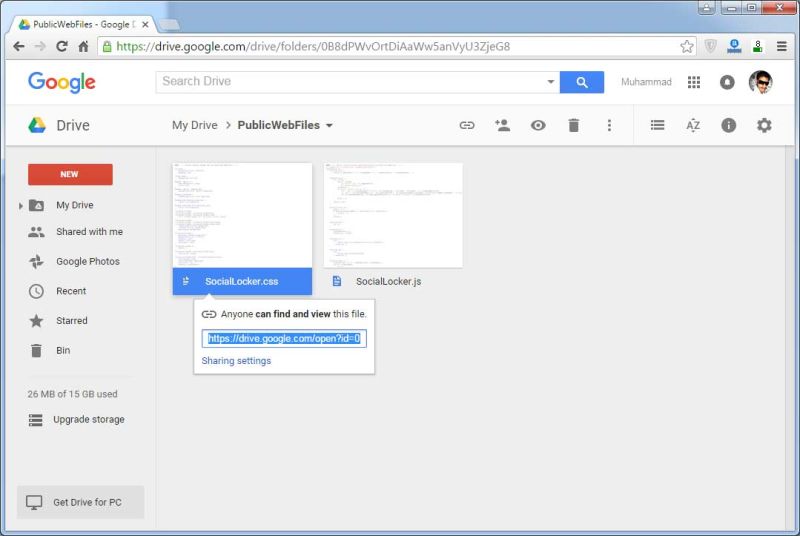
Task: Open Starred files
Action: coord(71,321)
